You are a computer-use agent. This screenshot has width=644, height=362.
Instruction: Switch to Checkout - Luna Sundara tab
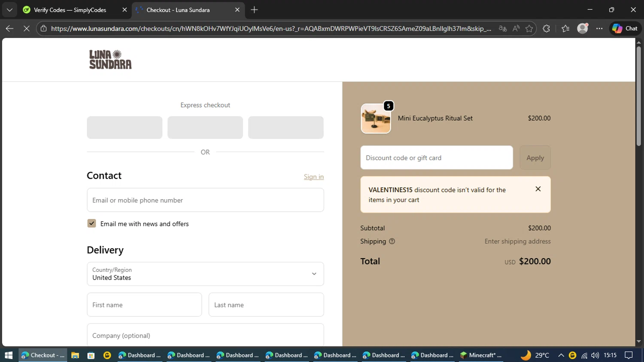coord(178,10)
